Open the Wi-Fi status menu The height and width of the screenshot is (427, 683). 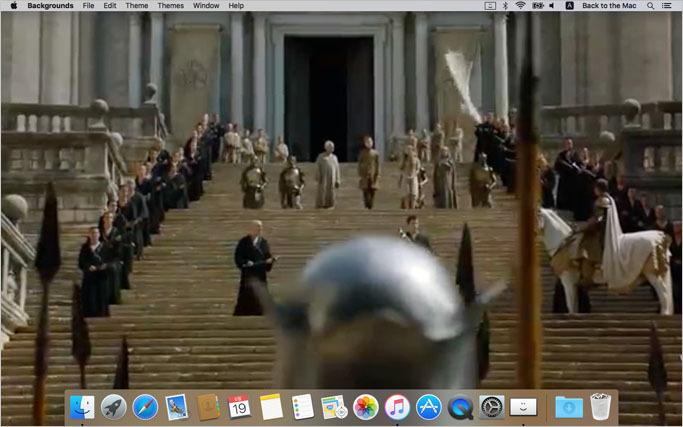(520, 6)
